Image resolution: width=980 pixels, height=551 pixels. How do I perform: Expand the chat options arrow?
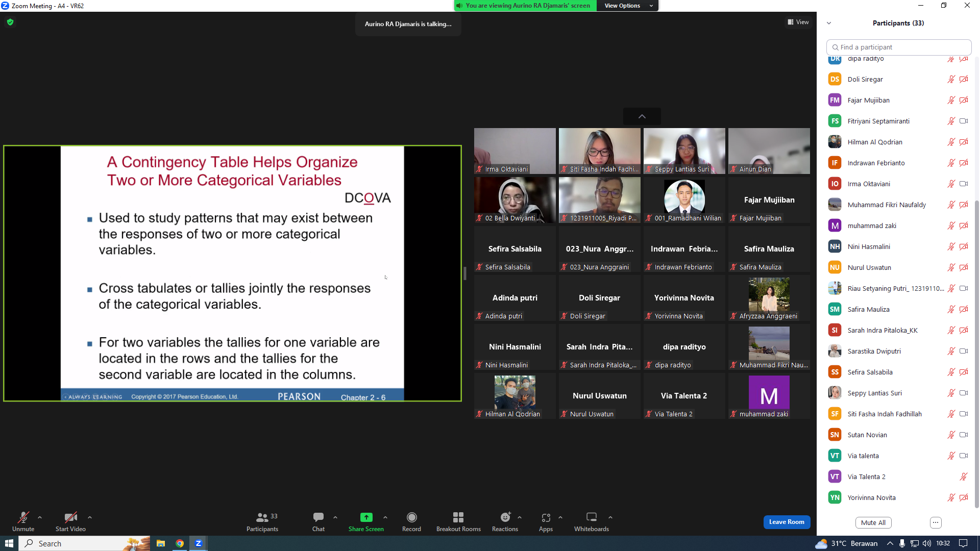pos(335,517)
